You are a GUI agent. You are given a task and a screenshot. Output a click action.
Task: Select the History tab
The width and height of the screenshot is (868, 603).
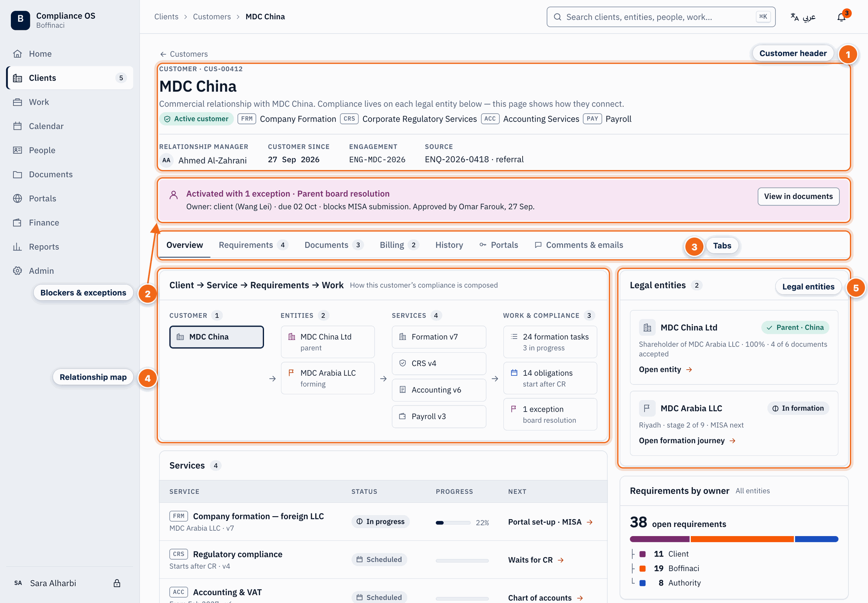449,245
